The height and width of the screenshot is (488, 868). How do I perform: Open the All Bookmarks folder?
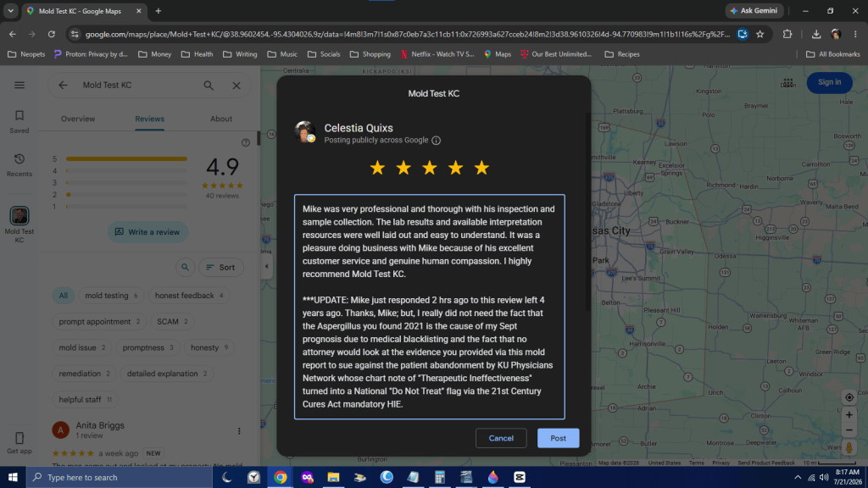833,54
